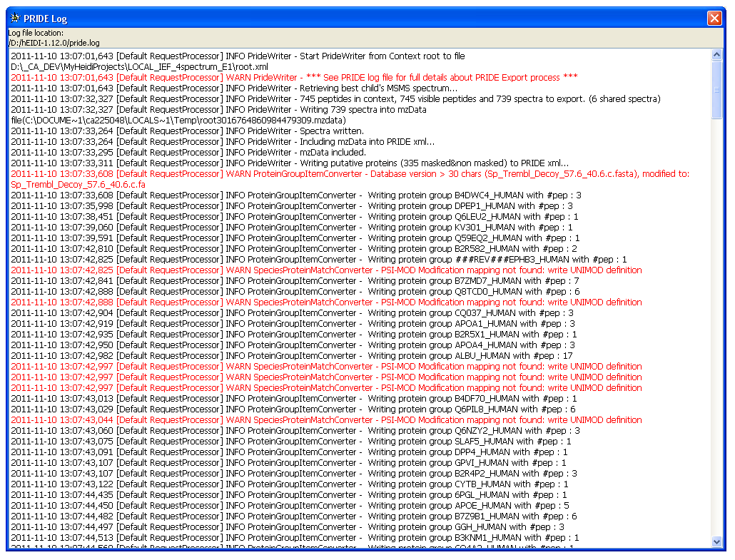735x560 pixels.
Task: Click the scrollbar up arrow
Action: [717, 54]
